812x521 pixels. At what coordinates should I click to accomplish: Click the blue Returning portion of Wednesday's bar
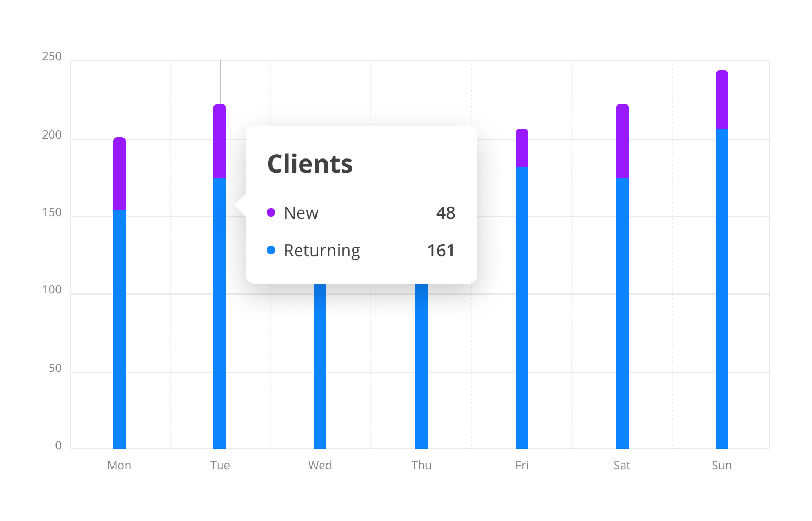pos(320,366)
